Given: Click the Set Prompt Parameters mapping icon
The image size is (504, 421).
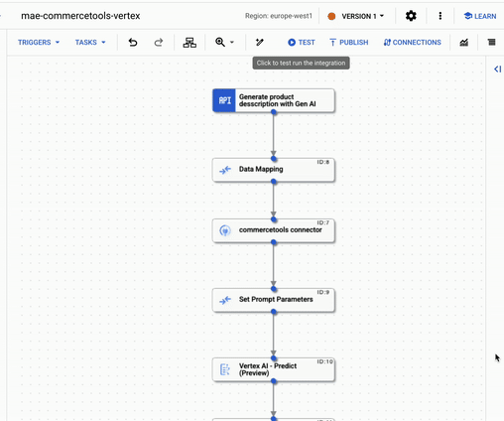Looking at the screenshot, I should pos(225,300).
